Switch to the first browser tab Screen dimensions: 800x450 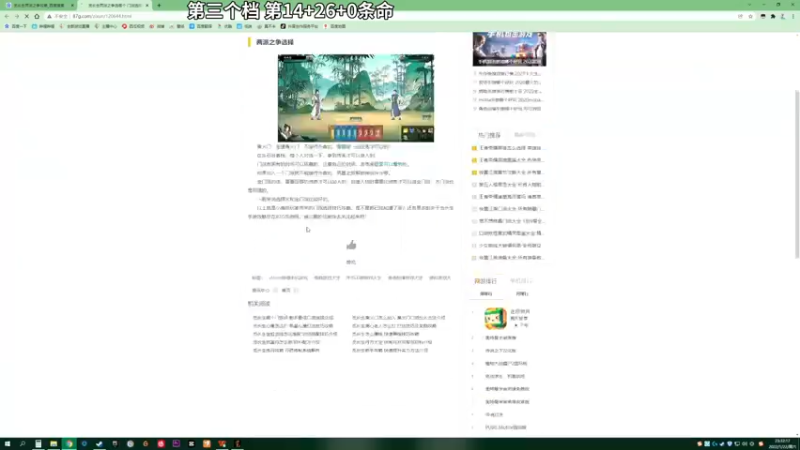[x=40, y=5]
